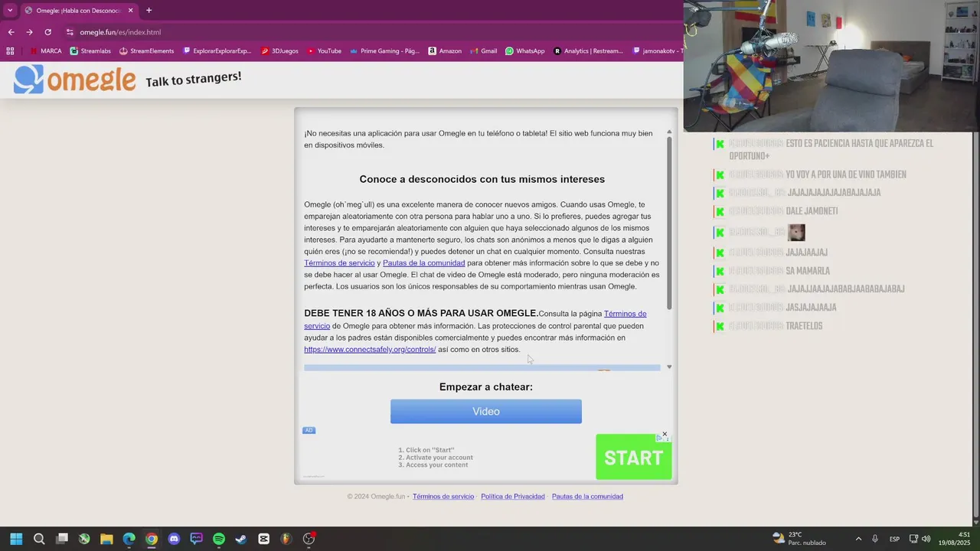Open Términos de servicio link in paragraph
The height and width of the screenshot is (551, 980).
(x=339, y=263)
